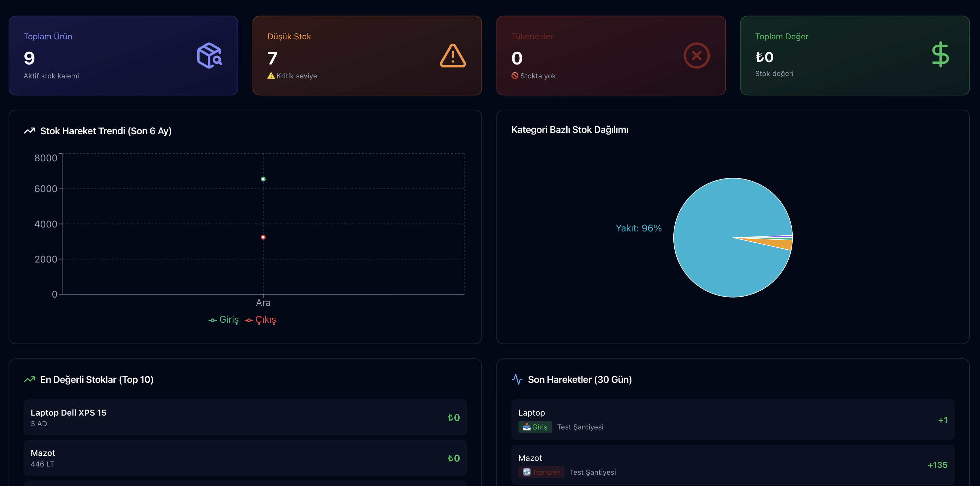This screenshot has width=980, height=486.
Task: Click the activity pulse icon beside Son Hareketler
Action: pos(517,380)
